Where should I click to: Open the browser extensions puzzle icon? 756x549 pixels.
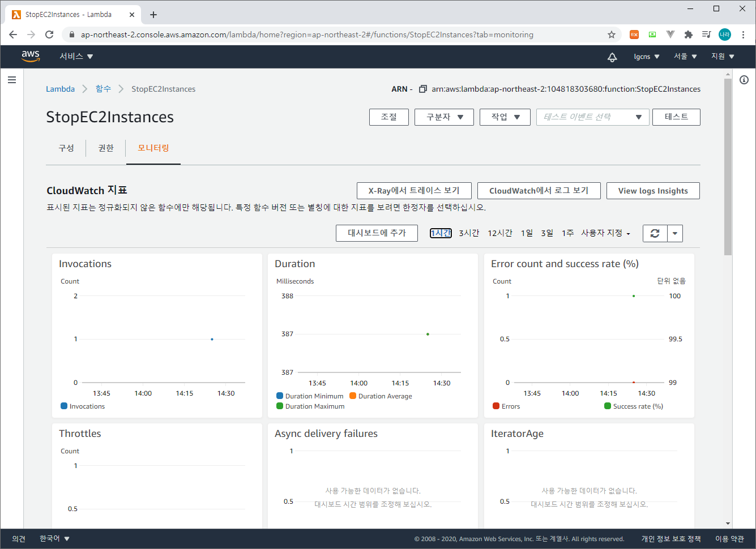689,35
